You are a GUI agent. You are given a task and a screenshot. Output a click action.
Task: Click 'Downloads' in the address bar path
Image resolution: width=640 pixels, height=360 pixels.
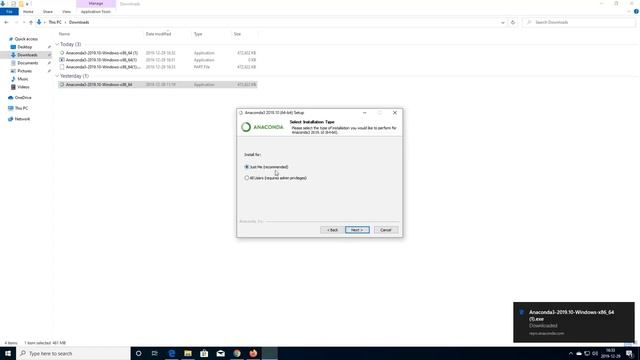[x=79, y=22]
